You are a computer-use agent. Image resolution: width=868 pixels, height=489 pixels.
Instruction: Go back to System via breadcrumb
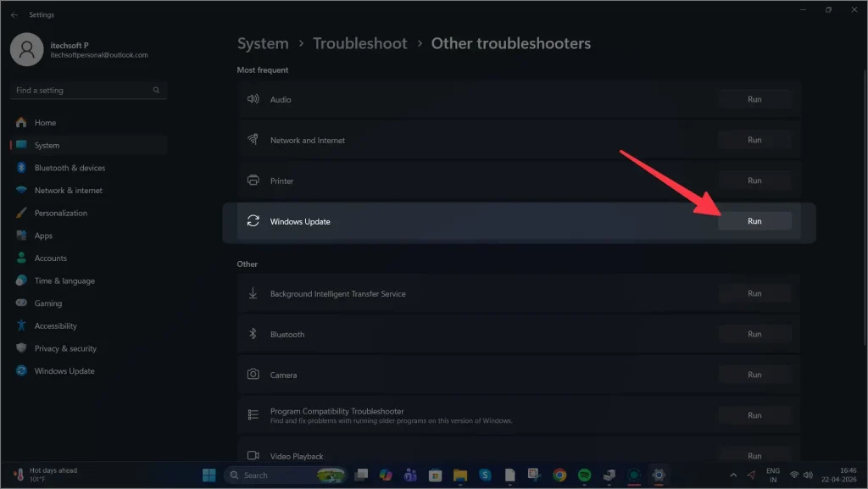click(x=263, y=43)
